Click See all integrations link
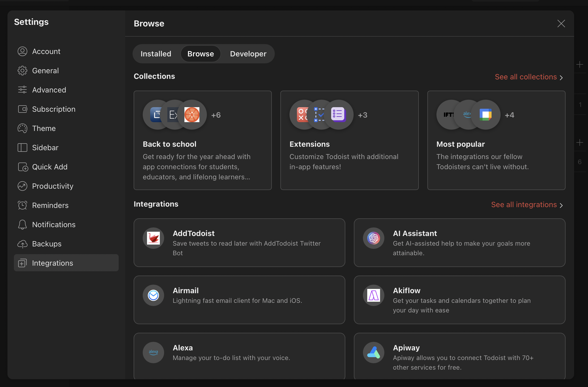Image resolution: width=588 pixels, height=387 pixels. tap(527, 205)
